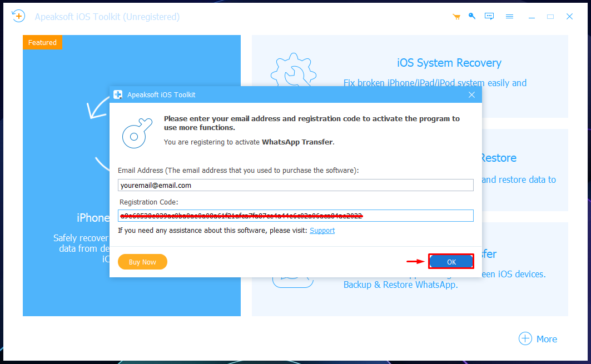
Task: Click the key register icon in title bar
Action: click(472, 16)
